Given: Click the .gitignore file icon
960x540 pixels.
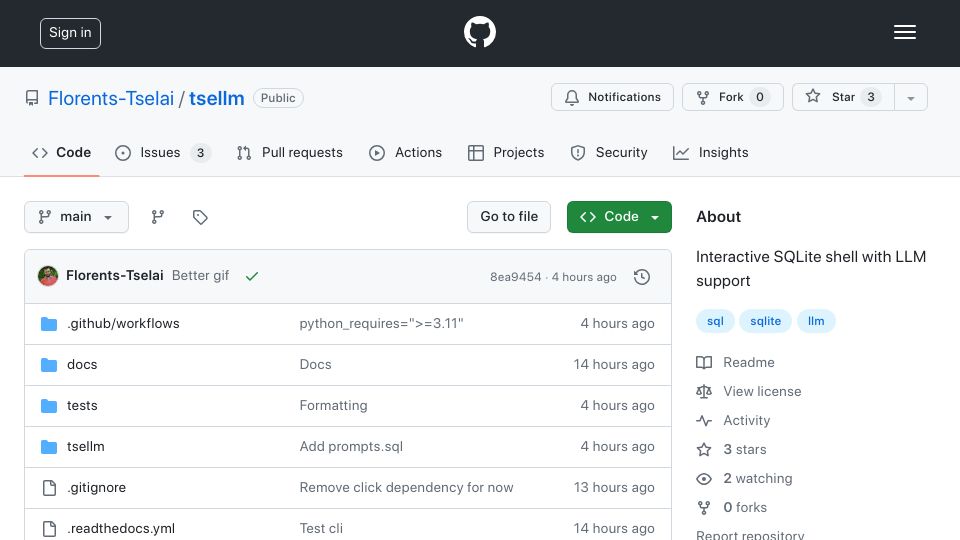Looking at the screenshot, I should tap(49, 487).
